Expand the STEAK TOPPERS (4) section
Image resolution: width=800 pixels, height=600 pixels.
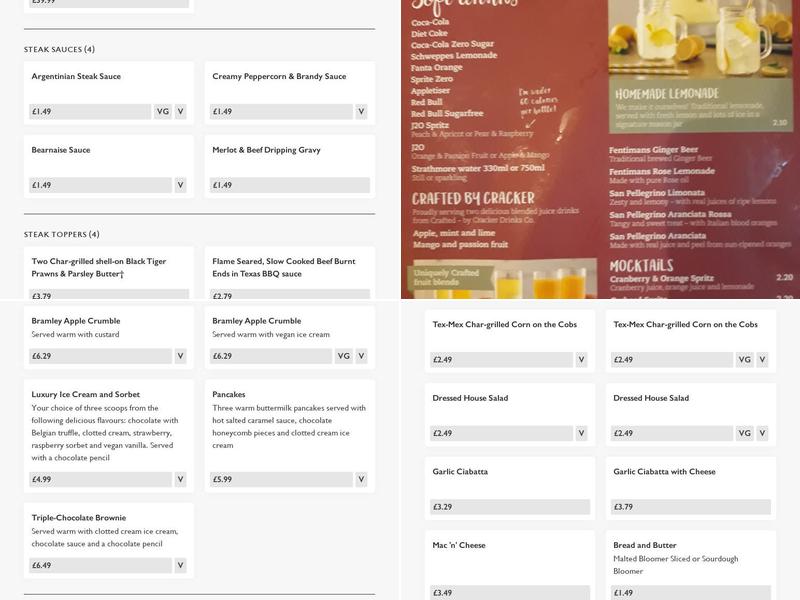pos(65,228)
